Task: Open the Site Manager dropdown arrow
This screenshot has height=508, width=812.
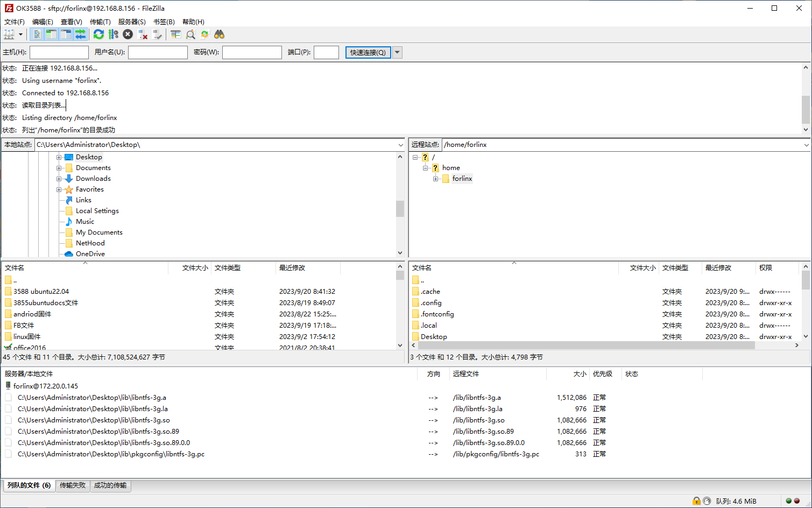Action: coord(20,34)
